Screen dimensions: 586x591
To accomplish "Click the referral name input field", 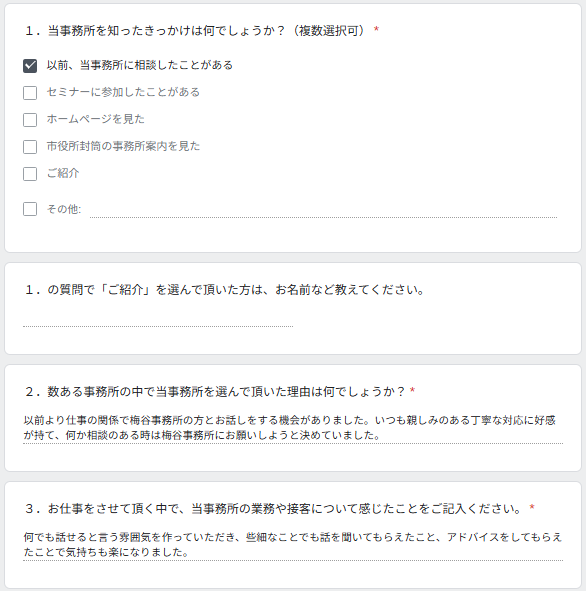I will 158,319.
